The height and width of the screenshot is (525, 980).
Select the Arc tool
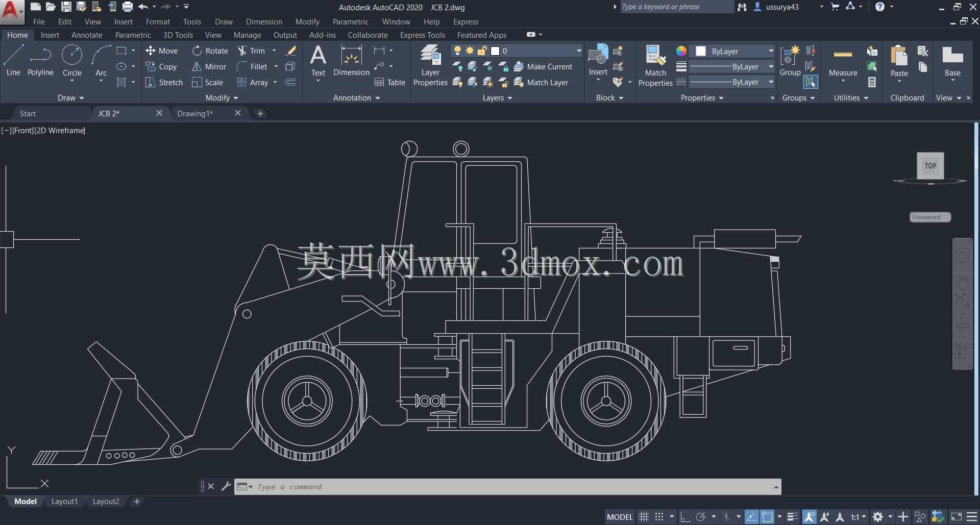point(101,61)
